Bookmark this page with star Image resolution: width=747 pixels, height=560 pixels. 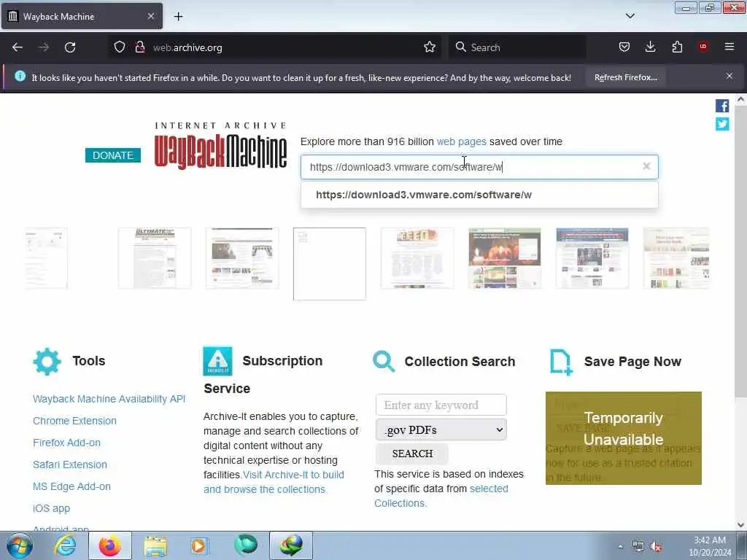(429, 47)
